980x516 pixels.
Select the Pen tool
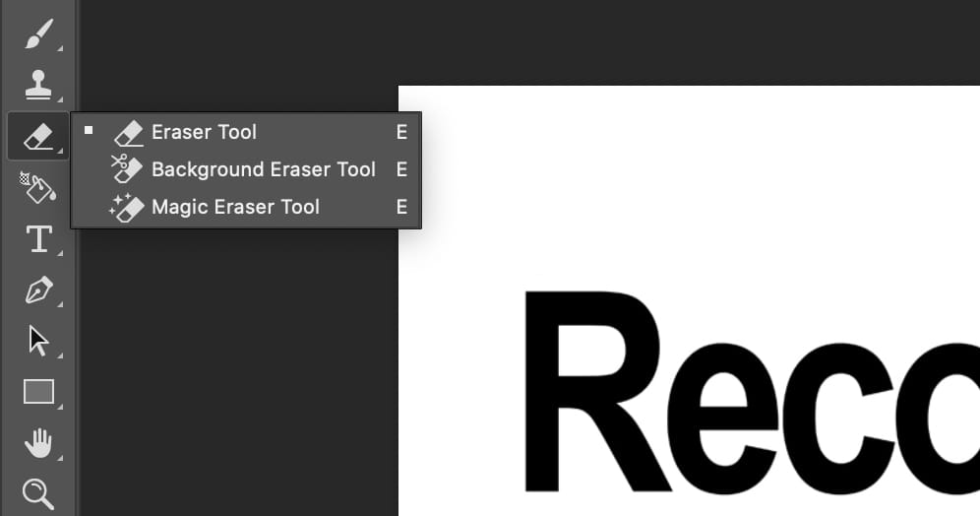[38, 290]
